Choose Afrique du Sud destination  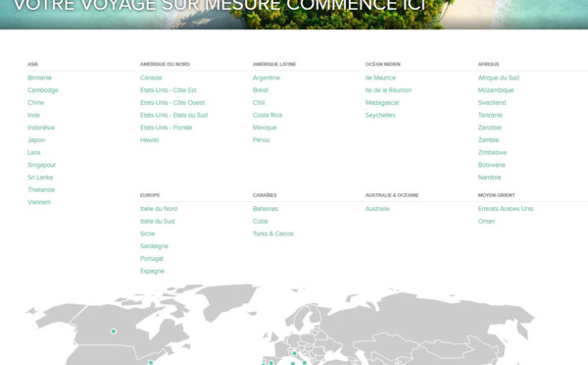click(499, 78)
